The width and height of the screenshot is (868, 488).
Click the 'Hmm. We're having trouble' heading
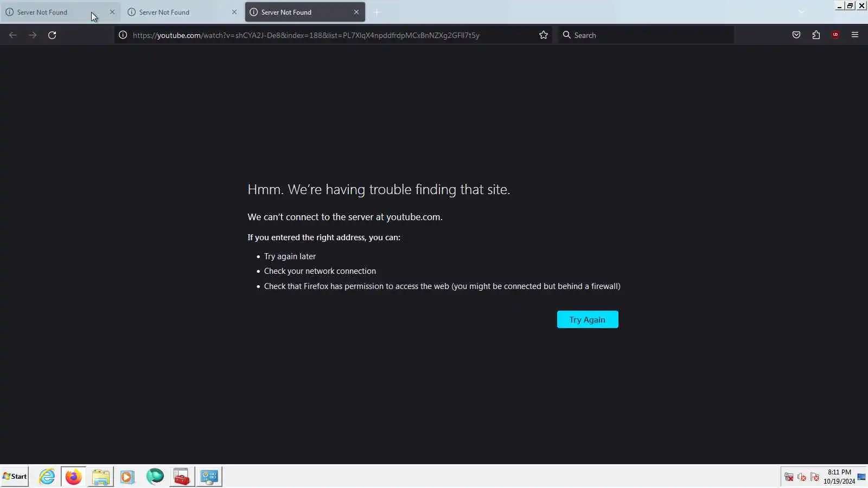[x=379, y=189]
